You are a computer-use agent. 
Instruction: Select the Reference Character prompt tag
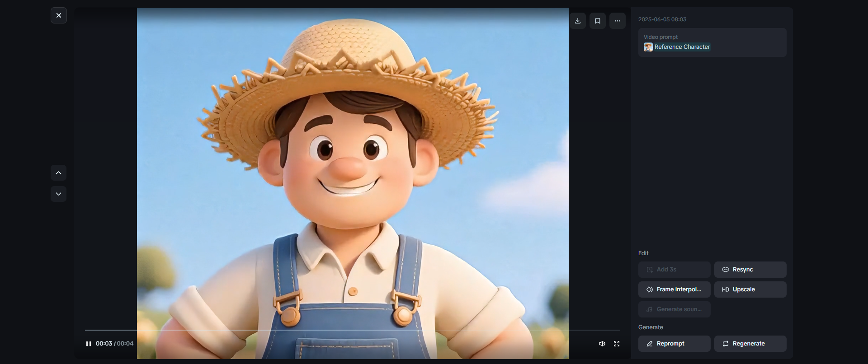pyautogui.click(x=682, y=47)
